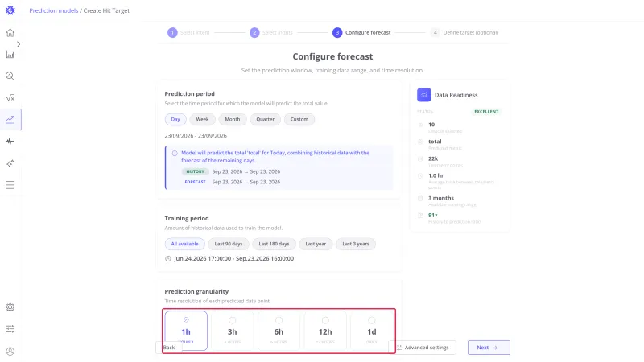Select Custom prediction period
This screenshot has height=362, width=644.
[x=299, y=119]
